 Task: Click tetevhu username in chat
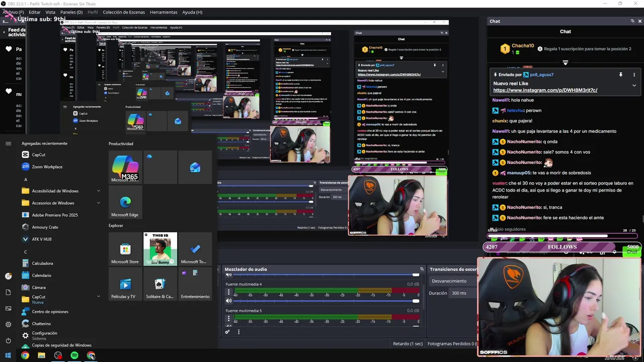pyautogui.click(x=516, y=111)
